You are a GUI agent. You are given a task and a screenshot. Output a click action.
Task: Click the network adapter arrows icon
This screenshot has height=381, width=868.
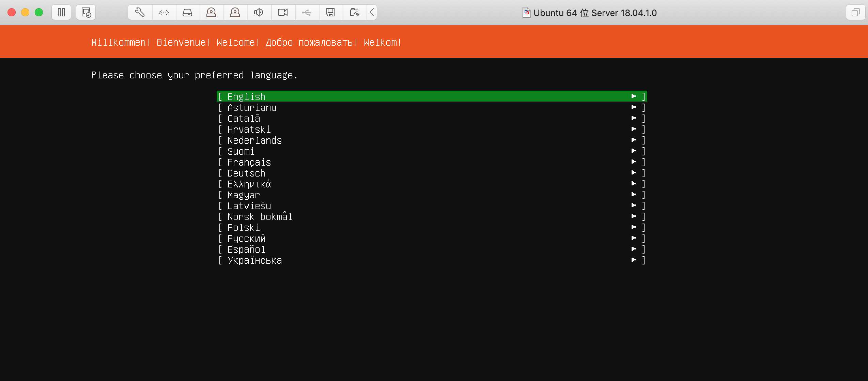164,13
